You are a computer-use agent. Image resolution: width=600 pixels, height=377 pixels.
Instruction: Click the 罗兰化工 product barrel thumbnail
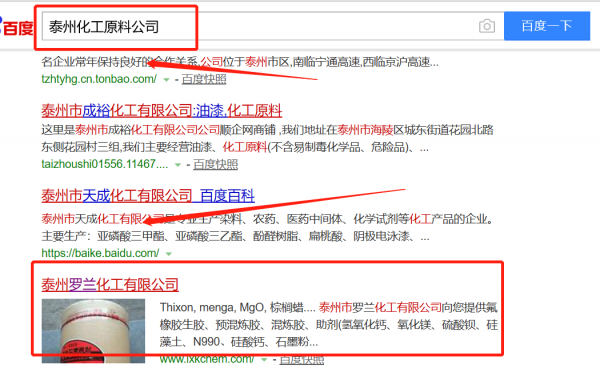click(93, 331)
